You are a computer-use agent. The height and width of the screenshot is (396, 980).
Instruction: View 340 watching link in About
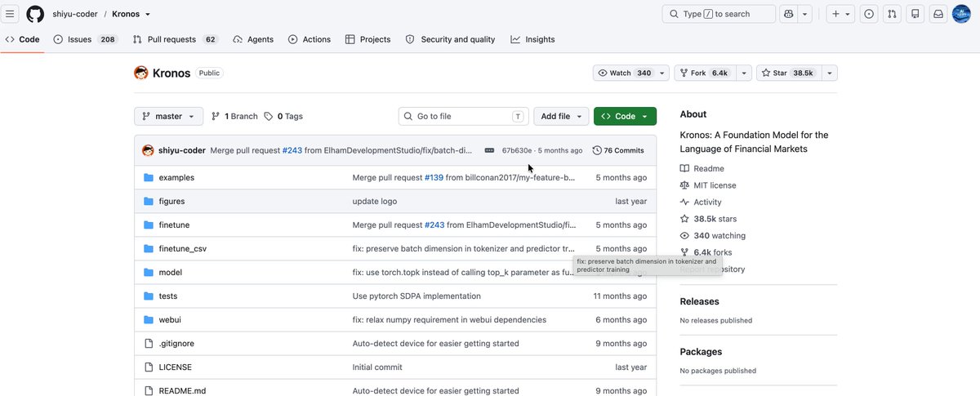point(712,235)
